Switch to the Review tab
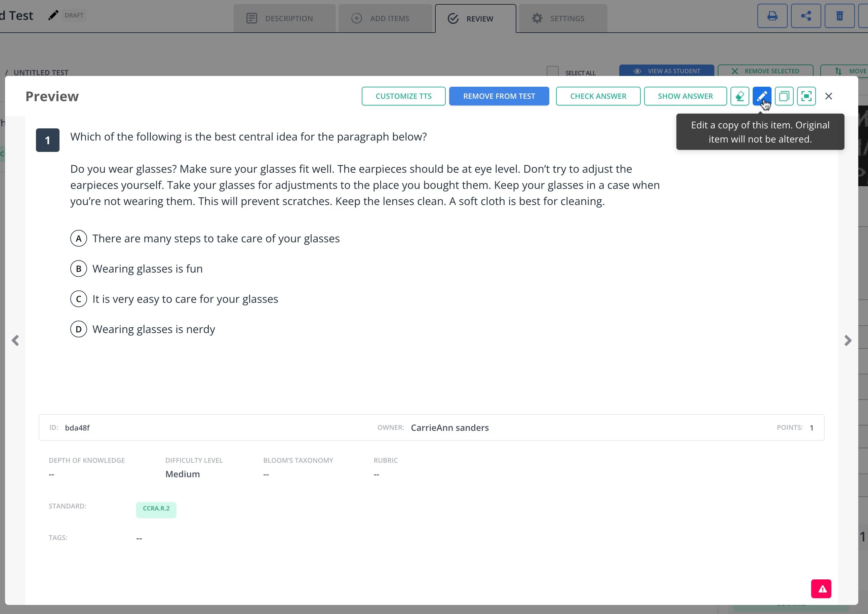Image resolution: width=868 pixels, height=614 pixels. [x=475, y=18]
